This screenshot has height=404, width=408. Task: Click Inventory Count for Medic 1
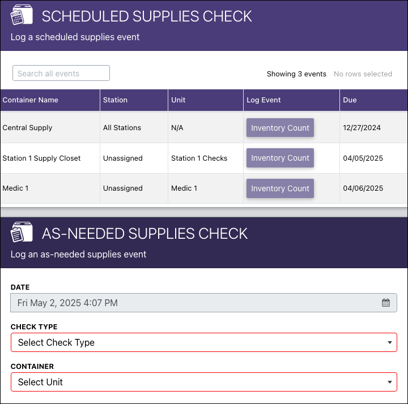click(280, 188)
